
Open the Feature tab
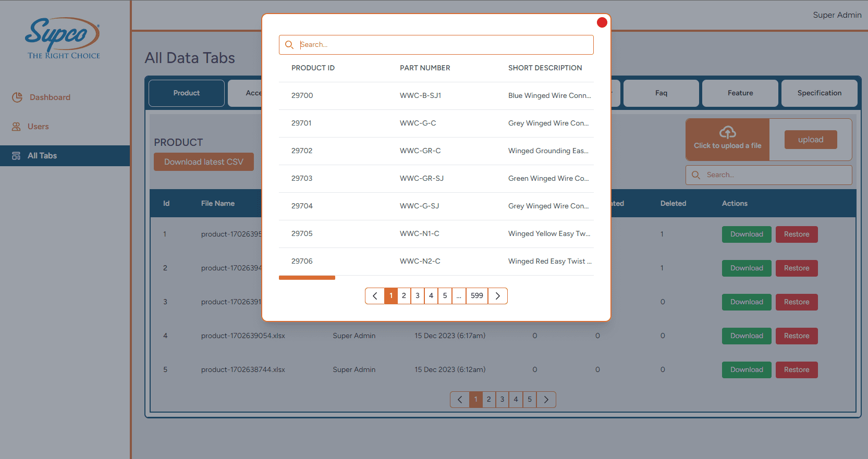click(740, 93)
